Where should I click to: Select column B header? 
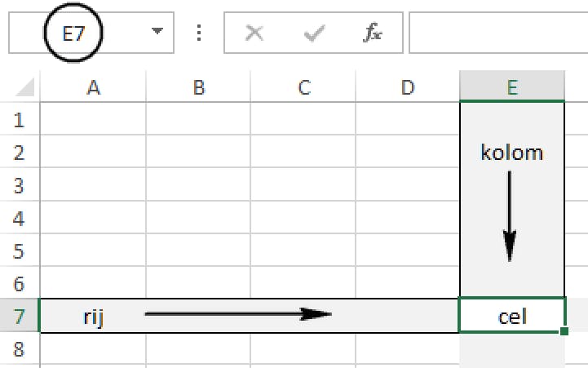coord(198,87)
